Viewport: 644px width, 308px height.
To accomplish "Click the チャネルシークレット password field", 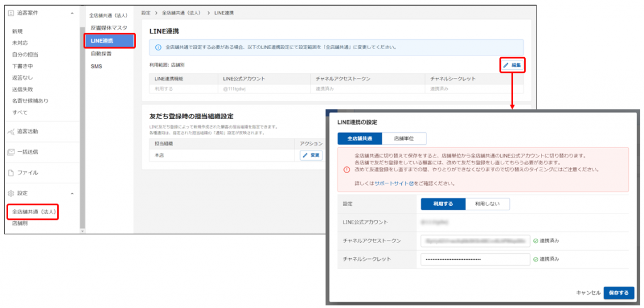I will 475,260.
